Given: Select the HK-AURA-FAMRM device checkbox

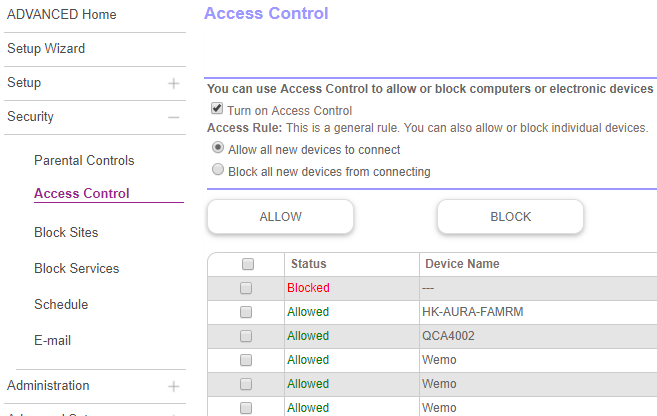Looking at the screenshot, I should (248, 312).
